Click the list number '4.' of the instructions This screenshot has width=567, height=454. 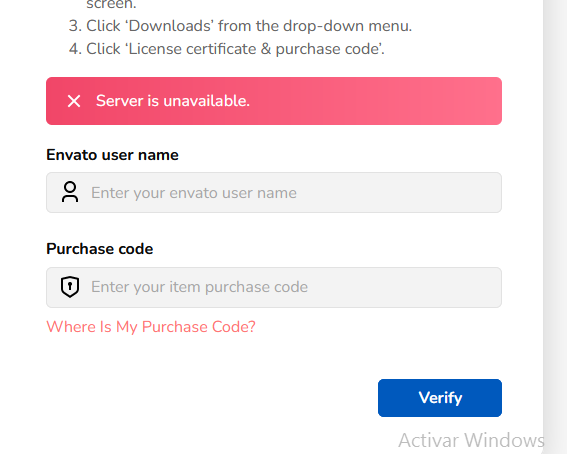coord(76,49)
